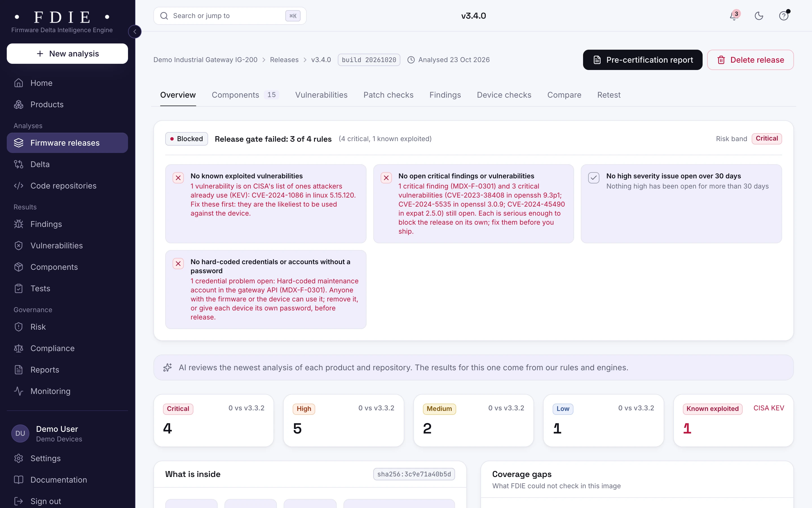Go to Releases breadcrumb

284,60
